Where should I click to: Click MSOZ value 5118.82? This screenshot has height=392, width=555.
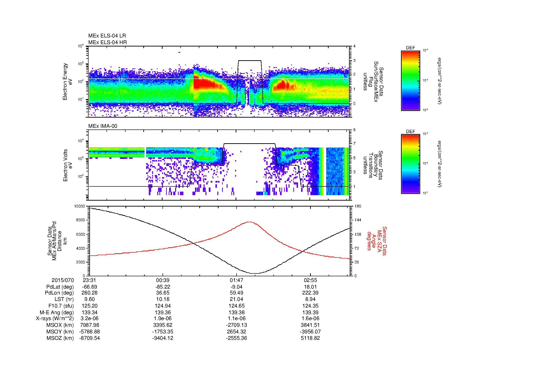(310, 338)
